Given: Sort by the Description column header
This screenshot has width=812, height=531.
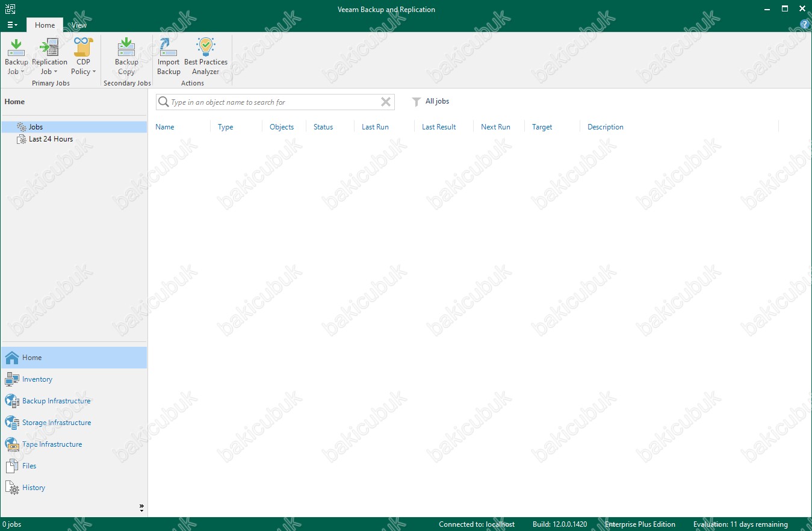Looking at the screenshot, I should 606,127.
